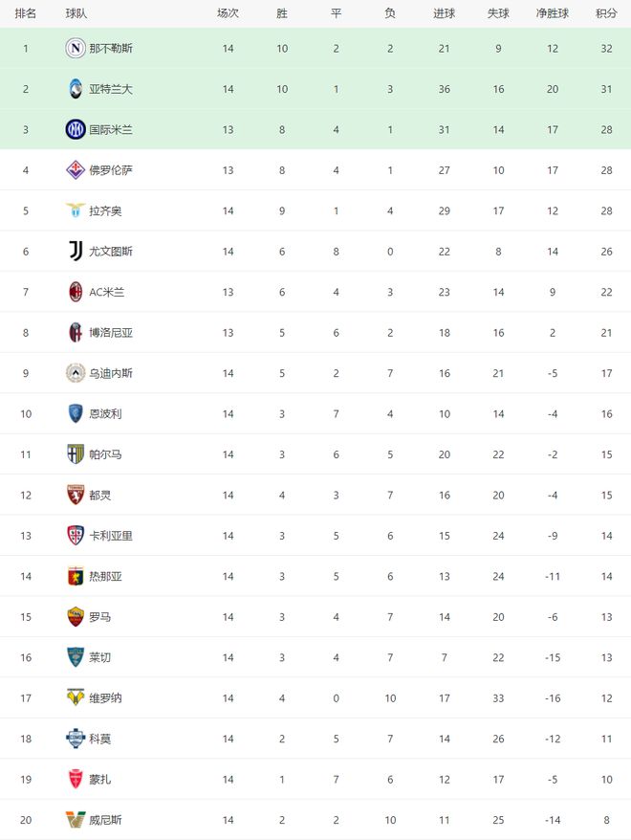The height and width of the screenshot is (840, 631).
Task: Sort table by 积分 column header
Action: coord(606,13)
